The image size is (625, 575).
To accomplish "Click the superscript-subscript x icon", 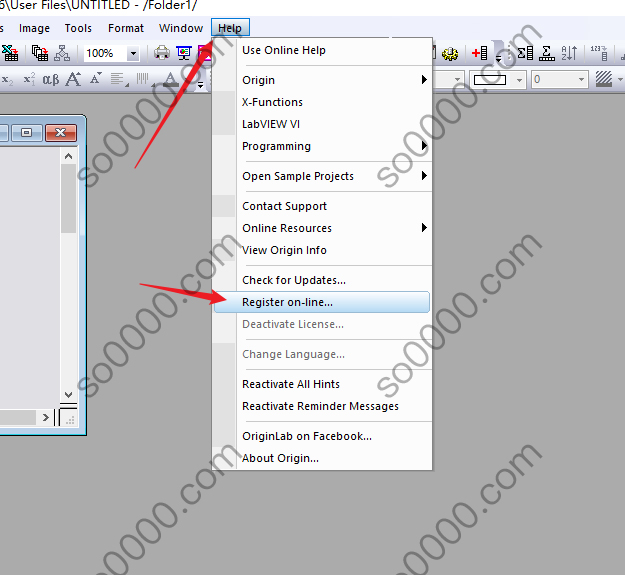I will pyautogui.click(x=30, y=79).
